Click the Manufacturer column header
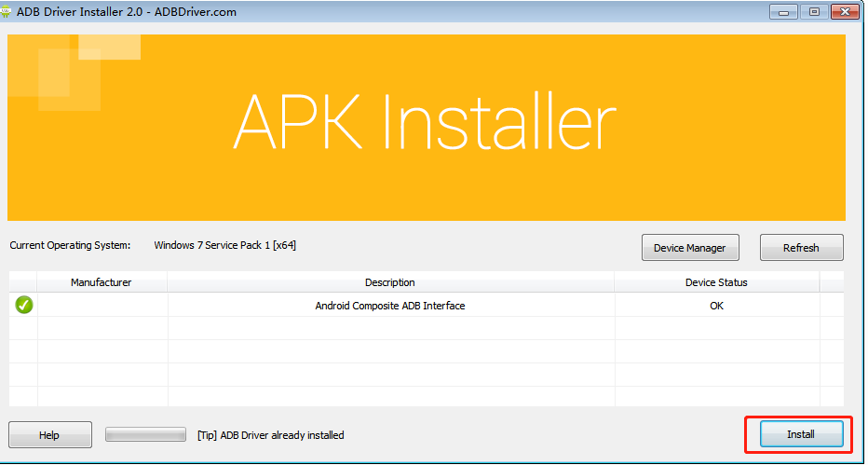The width and height of the screenshot is (868, 465). [102, 282]
